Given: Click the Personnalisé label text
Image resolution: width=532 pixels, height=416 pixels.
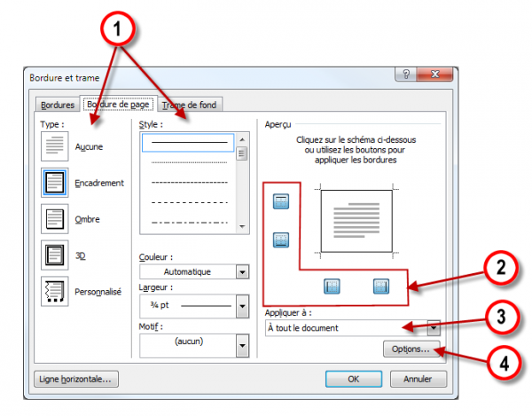Looking at the screenshot, I should 98,292.
